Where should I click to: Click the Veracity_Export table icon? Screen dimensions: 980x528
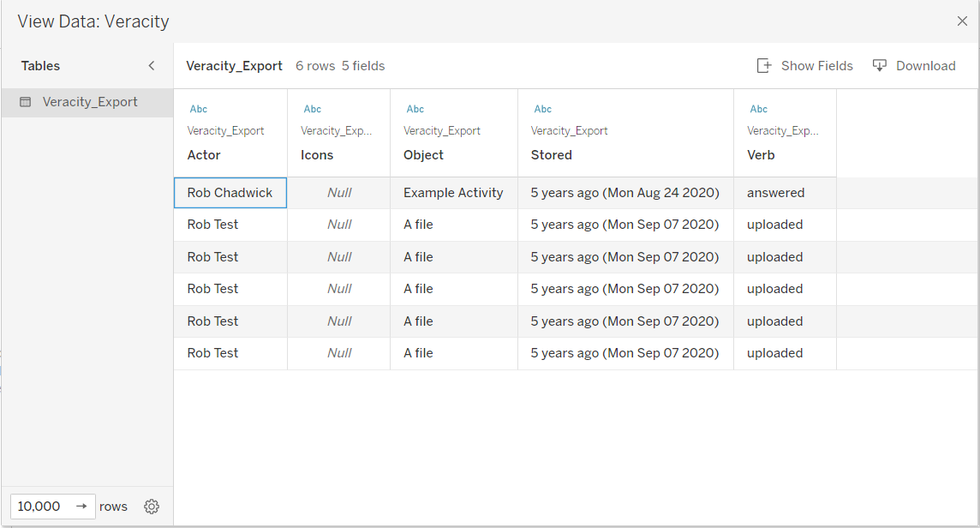(x=26, y=102)
